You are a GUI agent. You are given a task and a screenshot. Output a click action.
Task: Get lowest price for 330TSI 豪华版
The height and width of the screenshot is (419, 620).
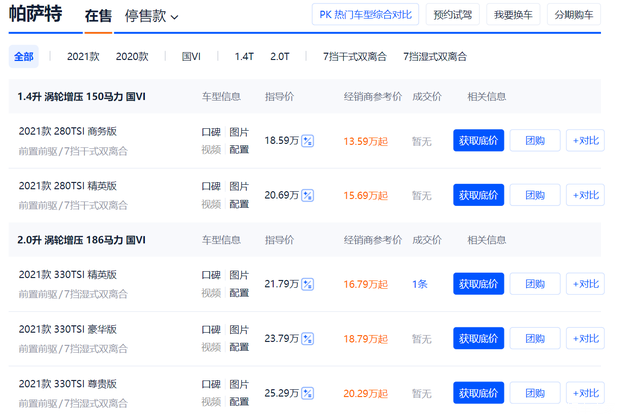click(x=478, y=338)
